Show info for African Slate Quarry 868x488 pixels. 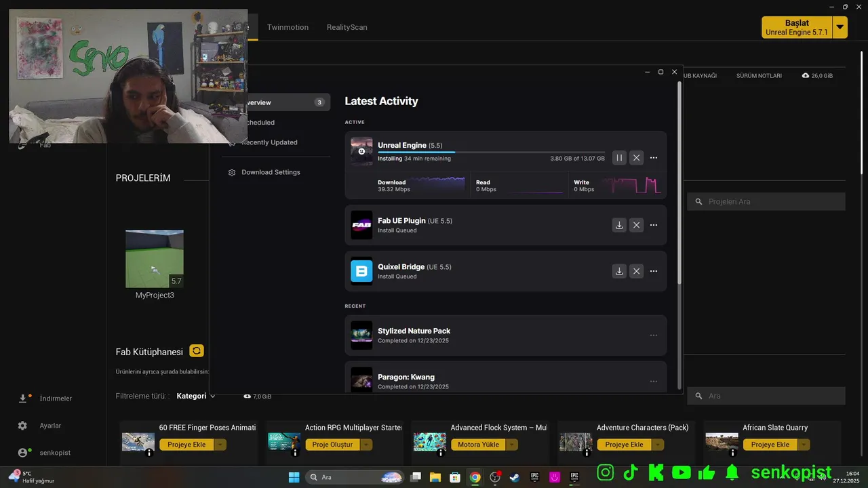click(x=732, y=453)
